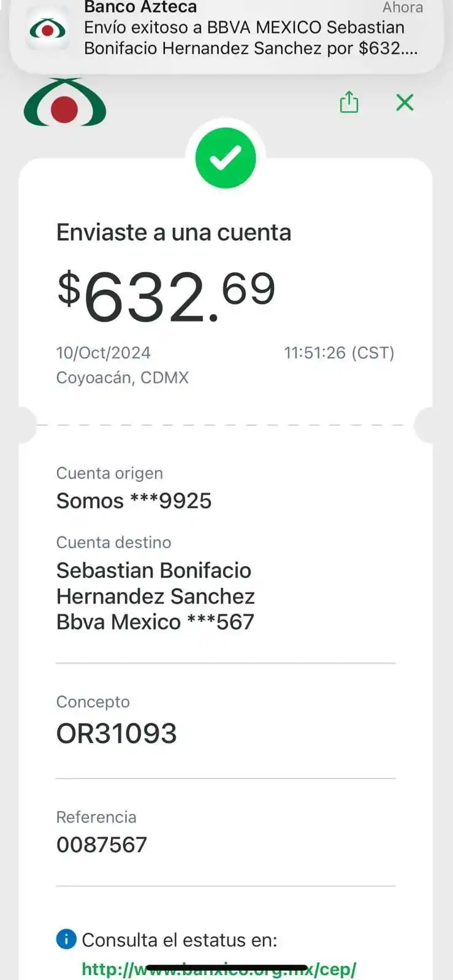453x980 pixels.
Task: Tap the Banco Azteca logo
Action: tap(65, 103)
